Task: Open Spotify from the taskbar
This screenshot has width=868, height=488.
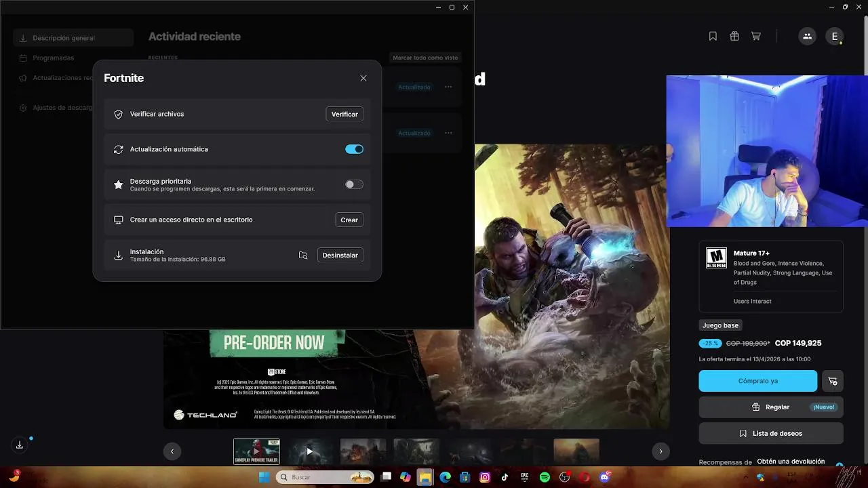Action: [x=545, y=477]
